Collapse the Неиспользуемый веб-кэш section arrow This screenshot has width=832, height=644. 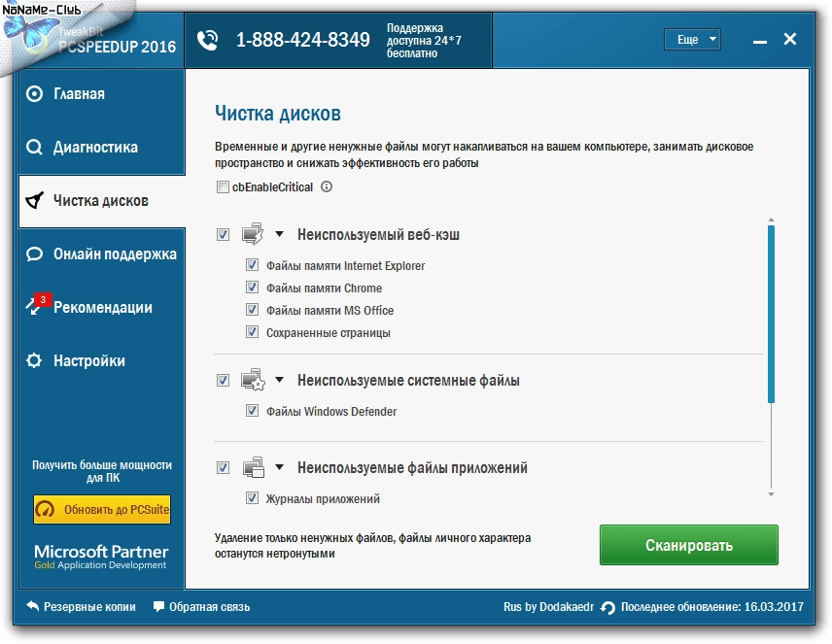[279, 234]
